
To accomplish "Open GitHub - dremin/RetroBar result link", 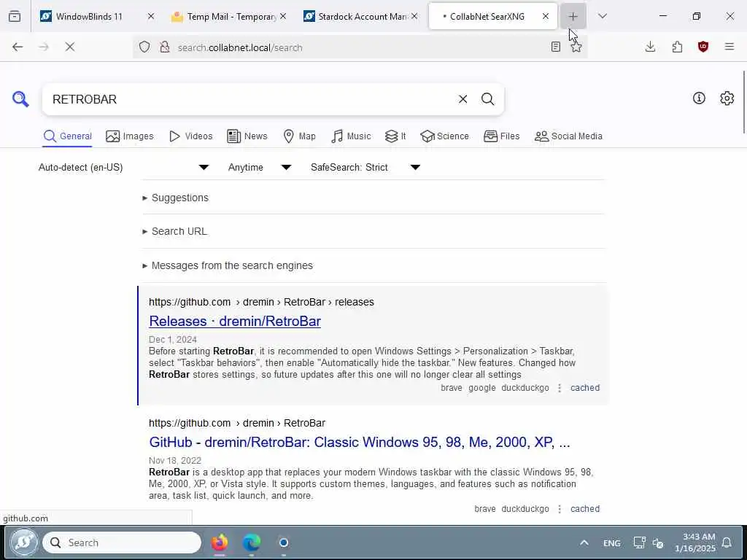I will click(360, 443).
